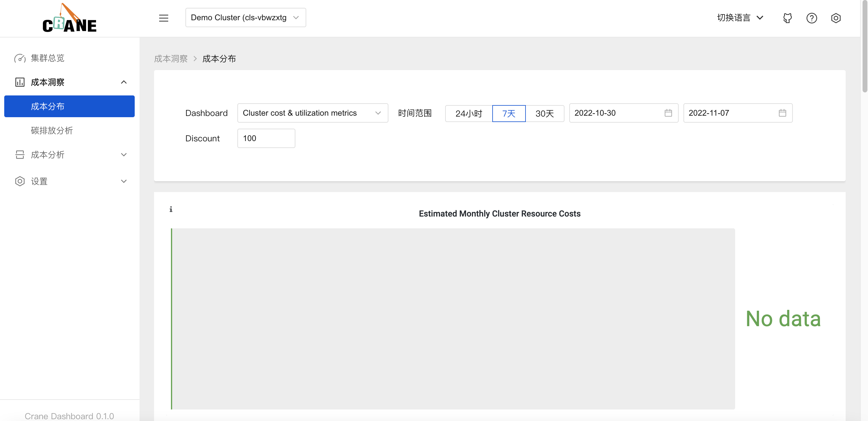Select 成本分布 in the sidebar
868x421 pixels.
(47, 106)
